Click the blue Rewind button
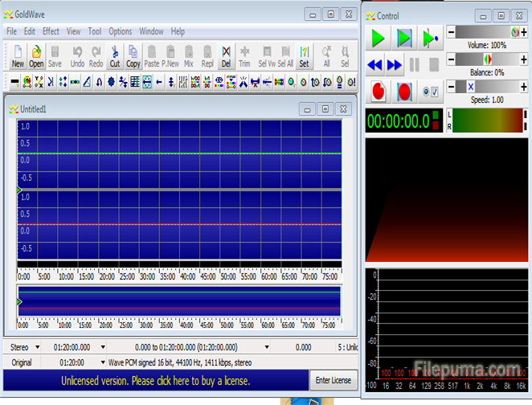Image resolution: width=532 pixels, height=405 pixels. tap(375, 65)
